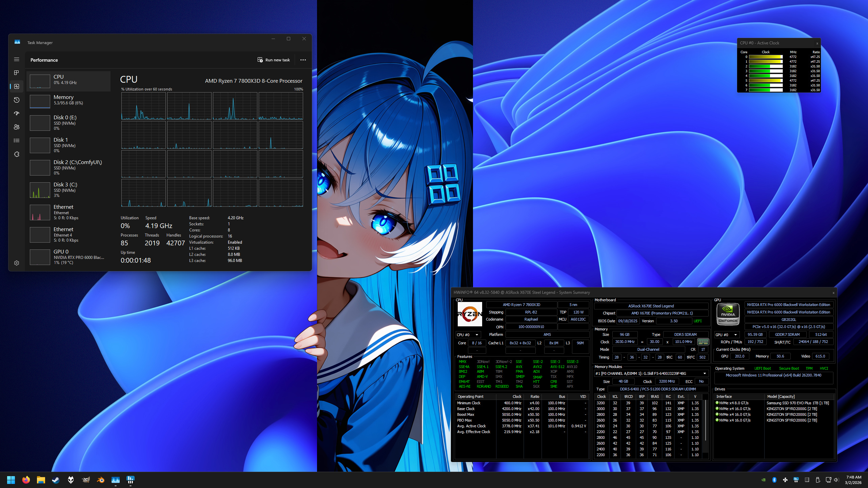Click the memory timings table scrollbar
This screenshot has width=868, height=488.
point(706,420)
